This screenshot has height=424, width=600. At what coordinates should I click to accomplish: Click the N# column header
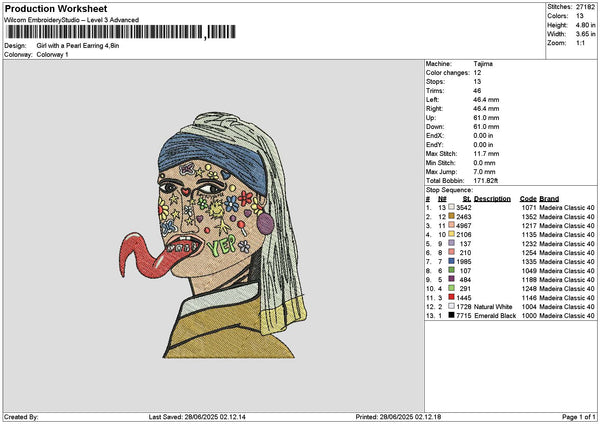[442, 199]
